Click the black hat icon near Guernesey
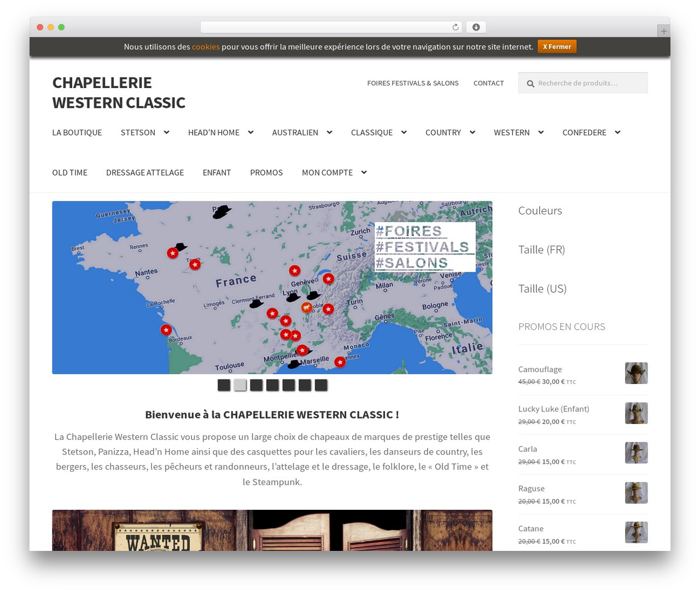The width and height of the screenshot is (700, 593). [x=221, y=212]
